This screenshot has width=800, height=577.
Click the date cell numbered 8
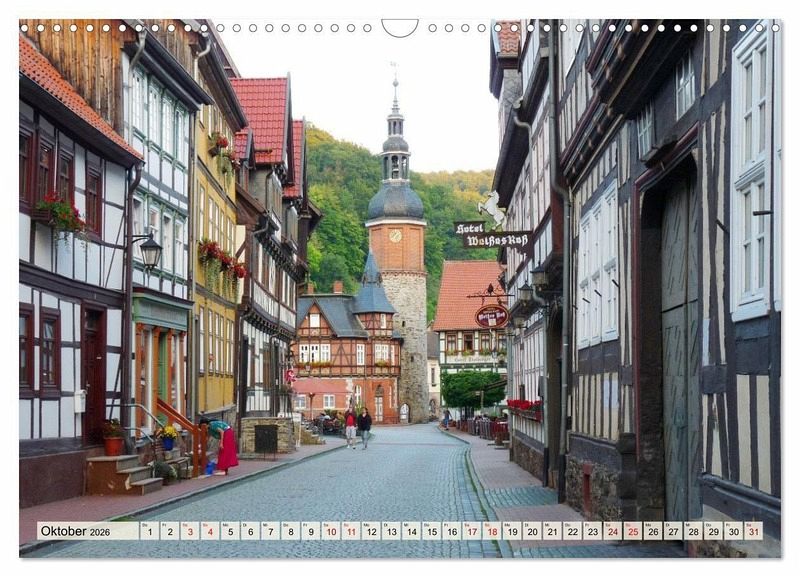click(290, 531)
